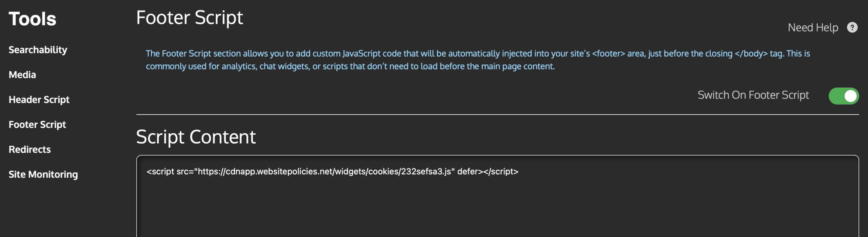Click the Script Content section heading
868x237 pixels.
(196, 137)
